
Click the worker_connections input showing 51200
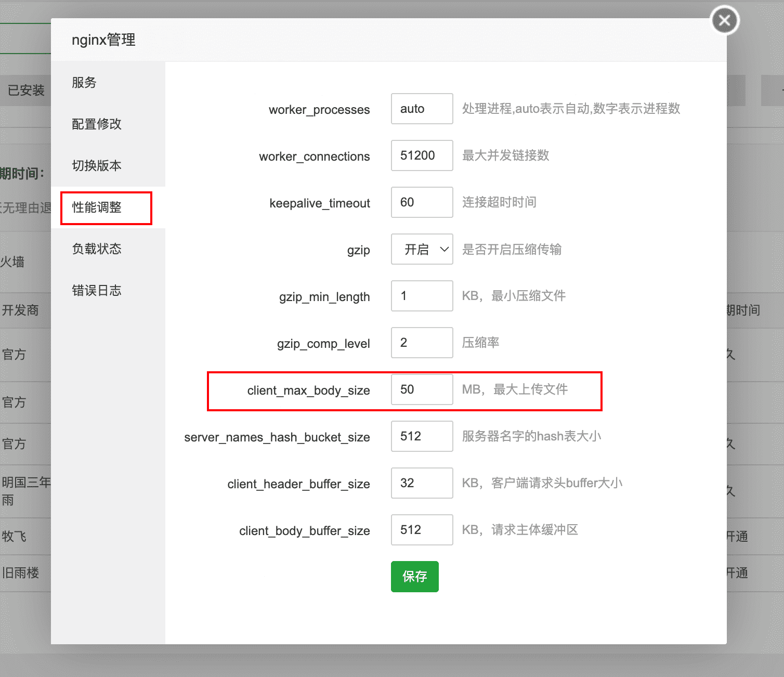pyautogui.click(x=422, y=155)
